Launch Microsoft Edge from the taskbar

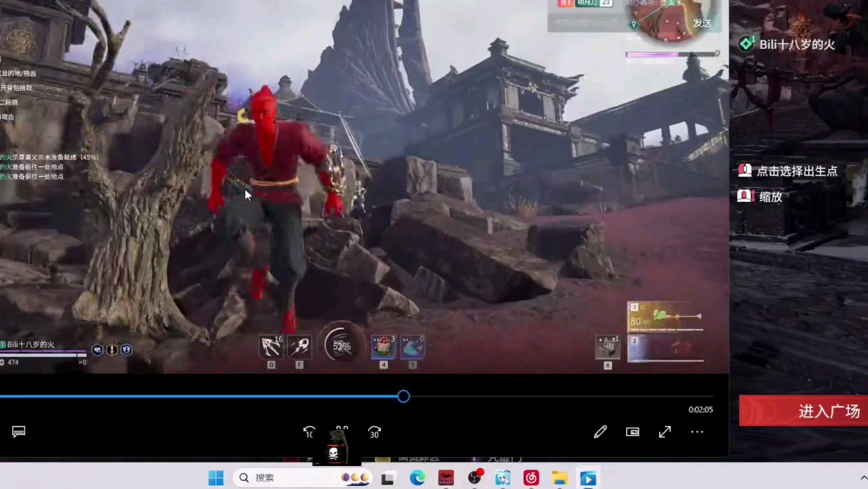tap(417, 478)
